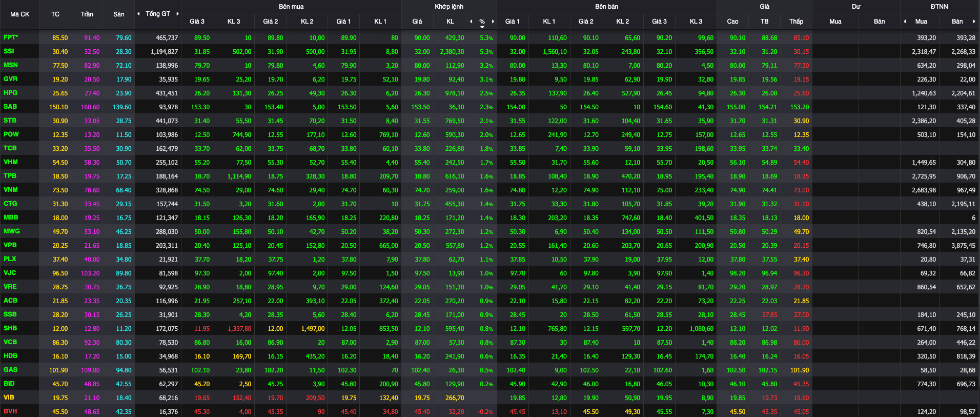Click KL header under Khớp lệnh

point(450,22)
